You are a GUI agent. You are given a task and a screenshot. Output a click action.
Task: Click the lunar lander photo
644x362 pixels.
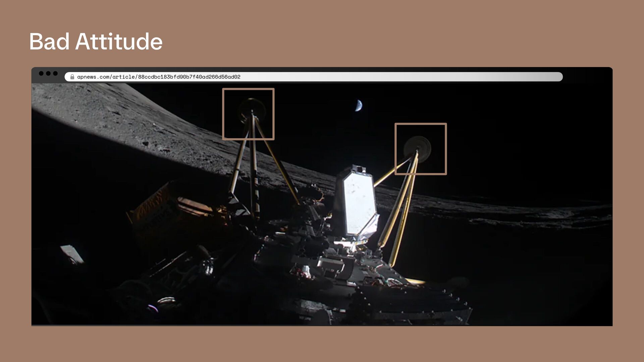322,204
